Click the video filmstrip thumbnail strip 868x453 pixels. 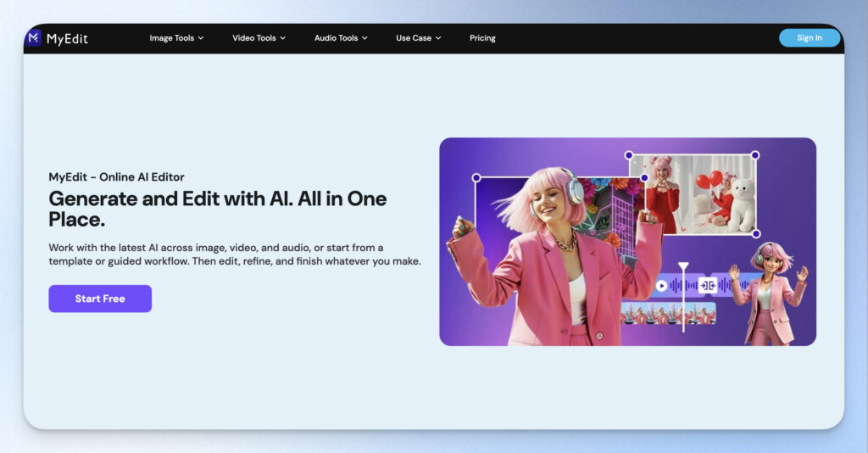pos(669,313)
